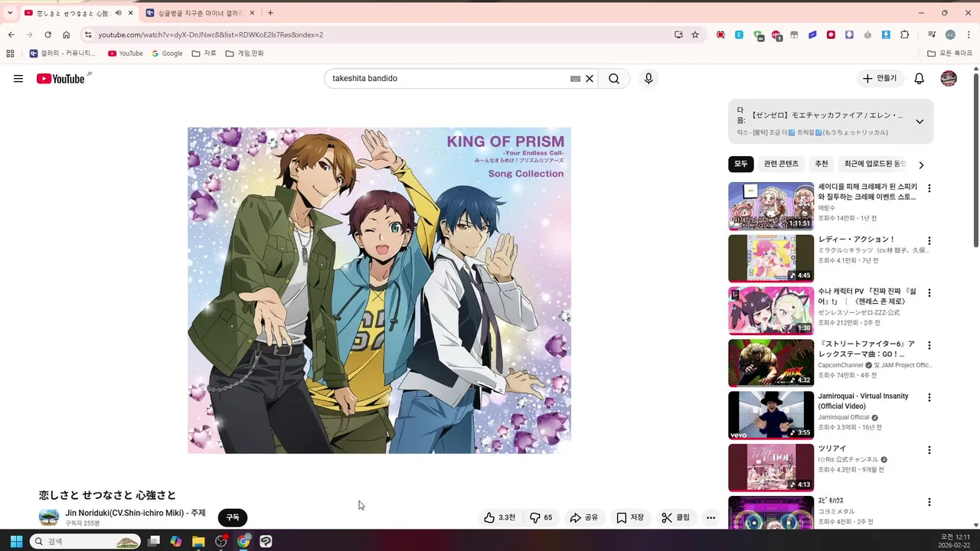Go back to previous page
The height and width of the screenshot is (551, 980).
(x=11, y=34)
